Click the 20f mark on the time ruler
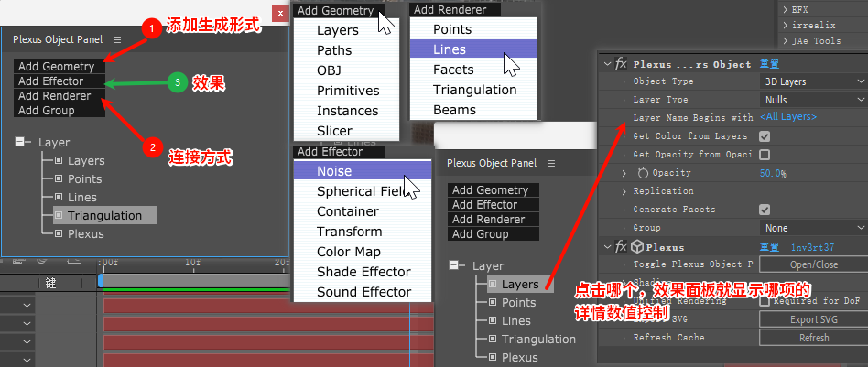868x367 pixels. click(282, 262)
